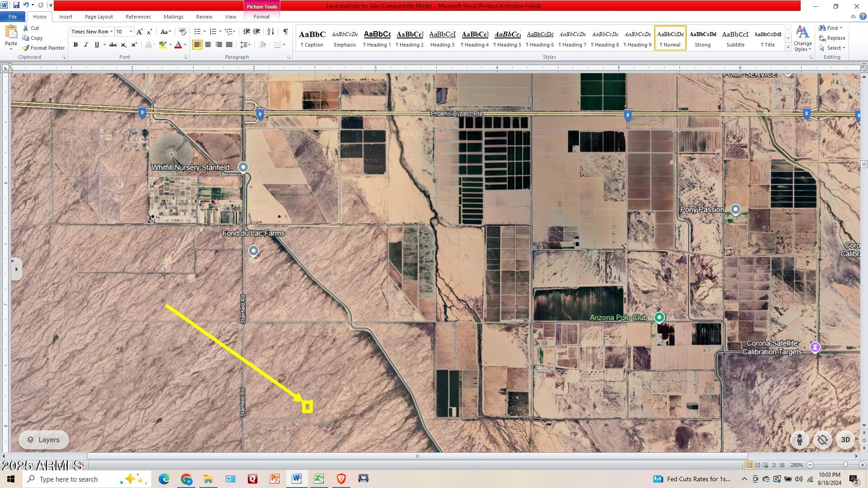
Task: Open File Explorer from taskbar
Action: click(208, 479)
